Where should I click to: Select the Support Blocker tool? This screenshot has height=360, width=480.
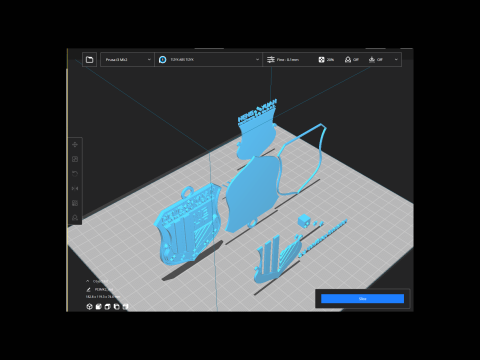tap(75, 218)
